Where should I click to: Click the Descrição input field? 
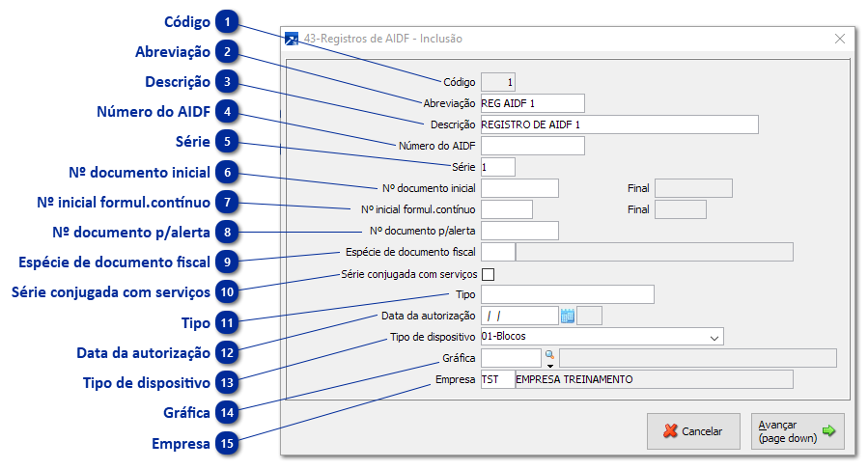pyautogui.click(x=620, y=124)
